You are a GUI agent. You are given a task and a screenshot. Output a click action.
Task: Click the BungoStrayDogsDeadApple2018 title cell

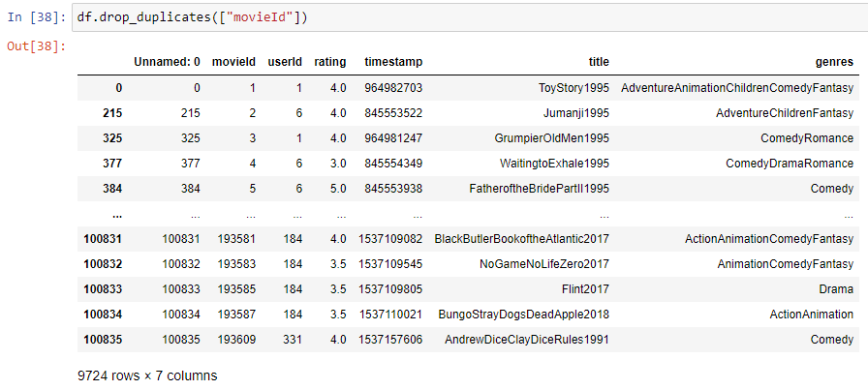pos(524,315)
